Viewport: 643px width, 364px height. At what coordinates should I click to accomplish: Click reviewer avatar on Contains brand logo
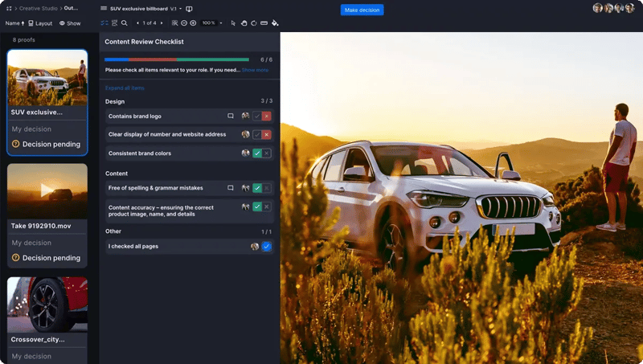245,116
